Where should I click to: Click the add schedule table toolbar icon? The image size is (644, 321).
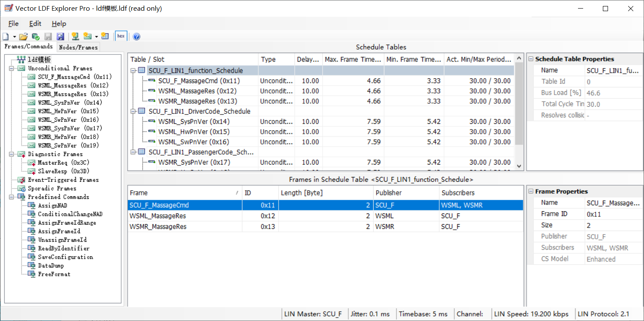click(105, 36)
